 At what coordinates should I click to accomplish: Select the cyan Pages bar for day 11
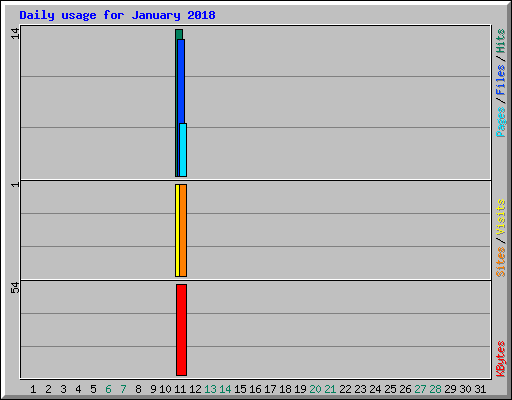(183, 150)
